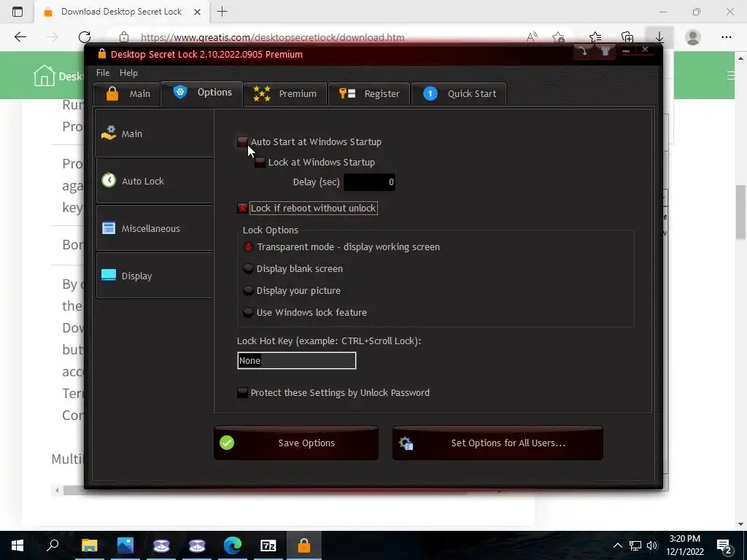Open the Auto Lock settings section

[155, 181]
